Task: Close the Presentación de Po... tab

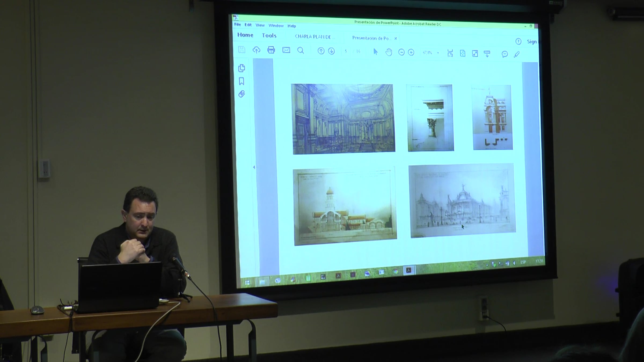Action: click(x=396, y=38)
